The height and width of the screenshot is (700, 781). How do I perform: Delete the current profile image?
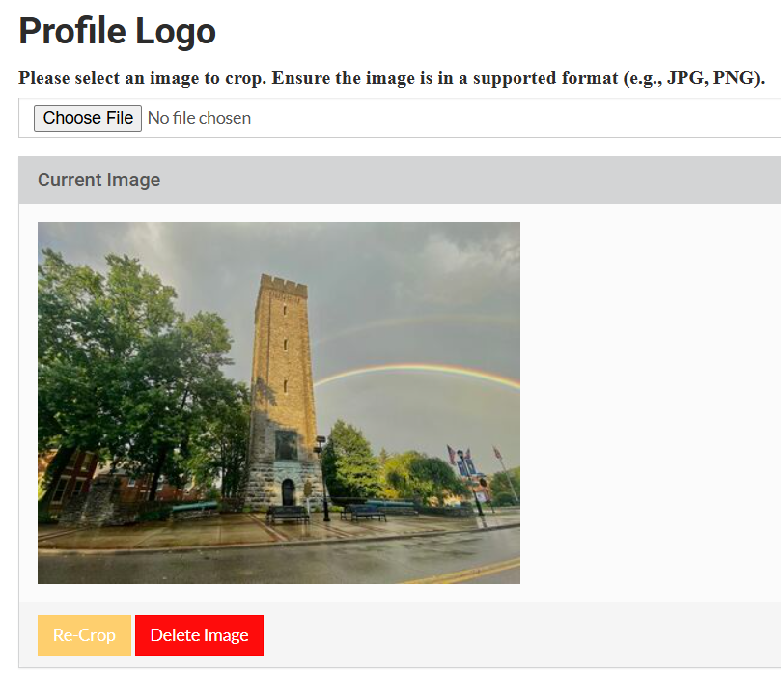(x=199, y=635)
